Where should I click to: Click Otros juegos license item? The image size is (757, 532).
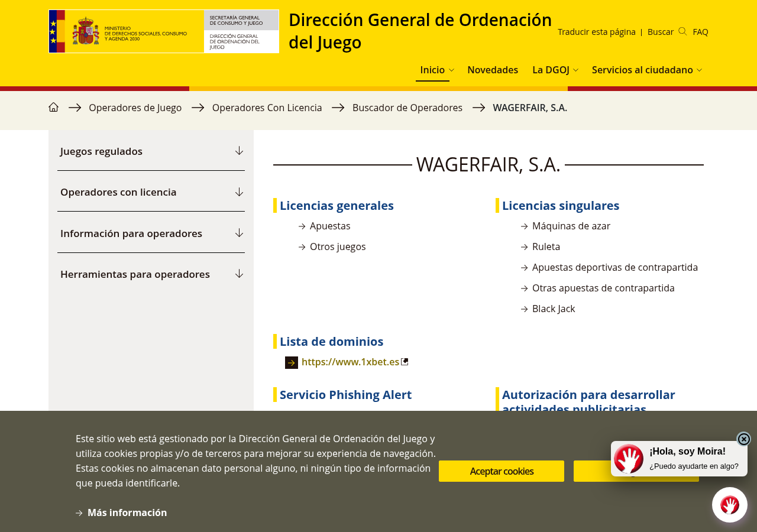[x=338, y=246]
